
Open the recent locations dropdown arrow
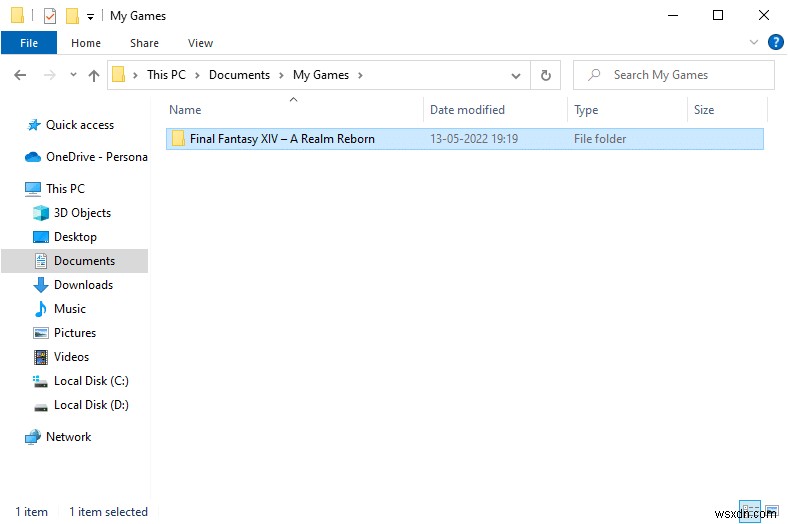pyautogui.click(x=72, y=75)
